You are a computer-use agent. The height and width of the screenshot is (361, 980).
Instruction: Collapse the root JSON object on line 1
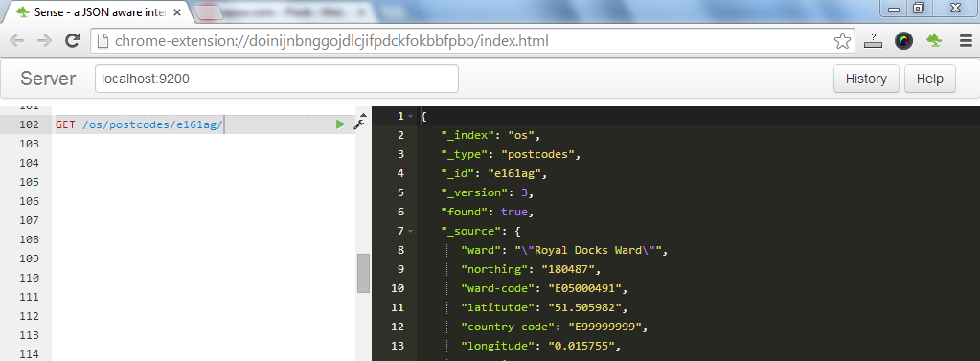[410, 117]
